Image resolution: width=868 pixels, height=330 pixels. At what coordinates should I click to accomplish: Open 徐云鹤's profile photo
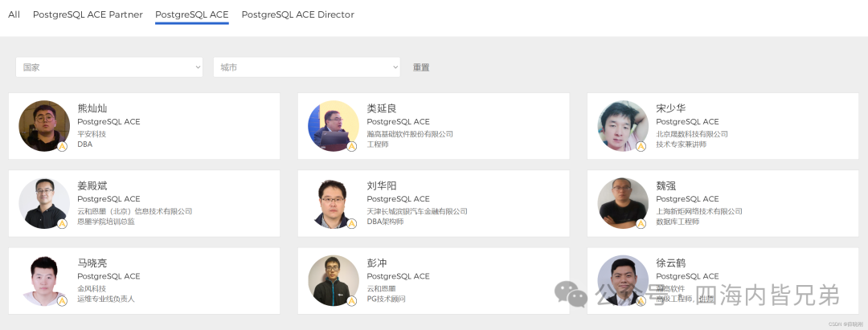point(623,280)
